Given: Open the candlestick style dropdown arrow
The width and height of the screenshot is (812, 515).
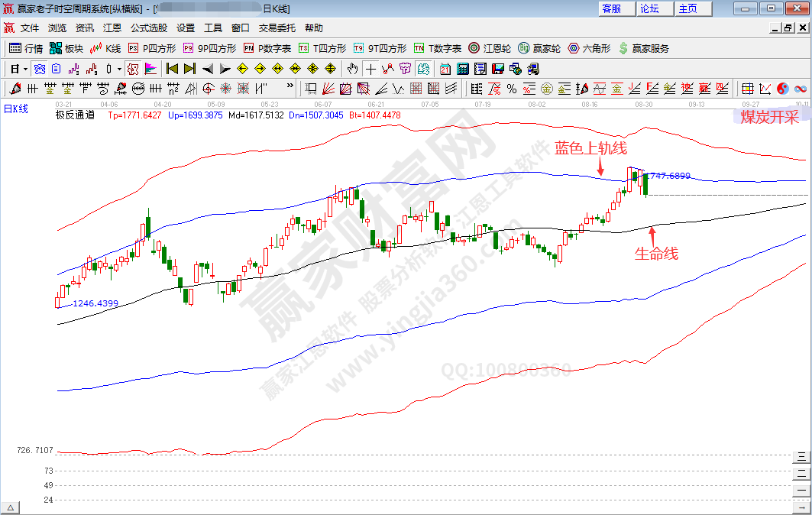Looking at the screenshot, I should point(119,68).
